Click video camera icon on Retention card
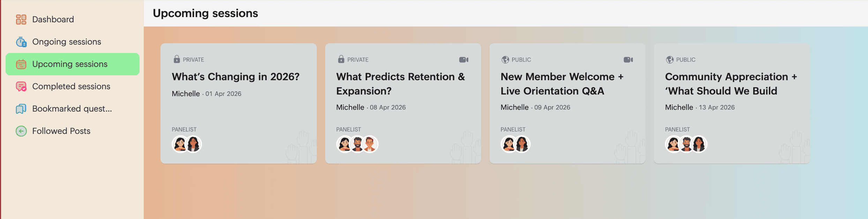The height and width of the screenshot is (219, 868). [464, 60]
